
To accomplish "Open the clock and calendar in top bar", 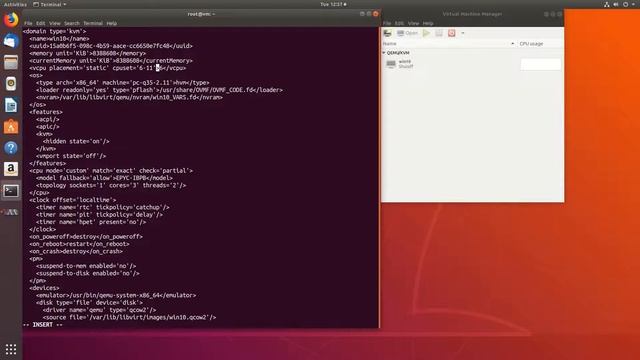I will point(333,4).
